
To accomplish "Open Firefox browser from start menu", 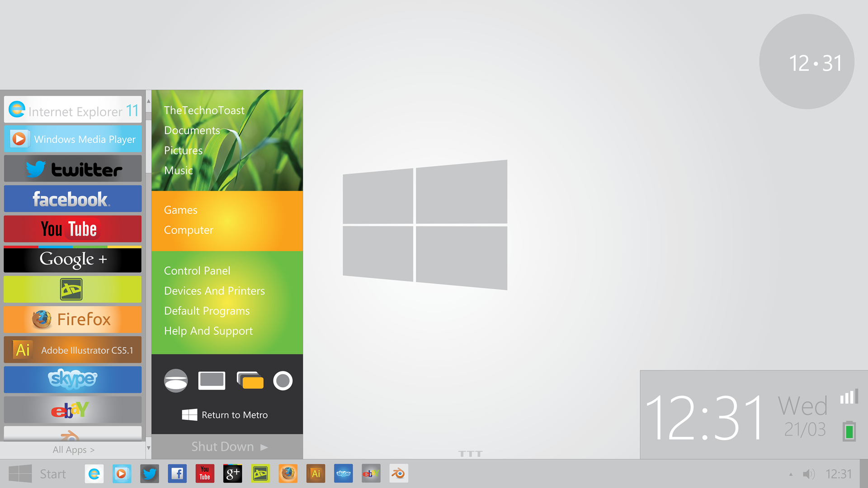I will 73,318.
